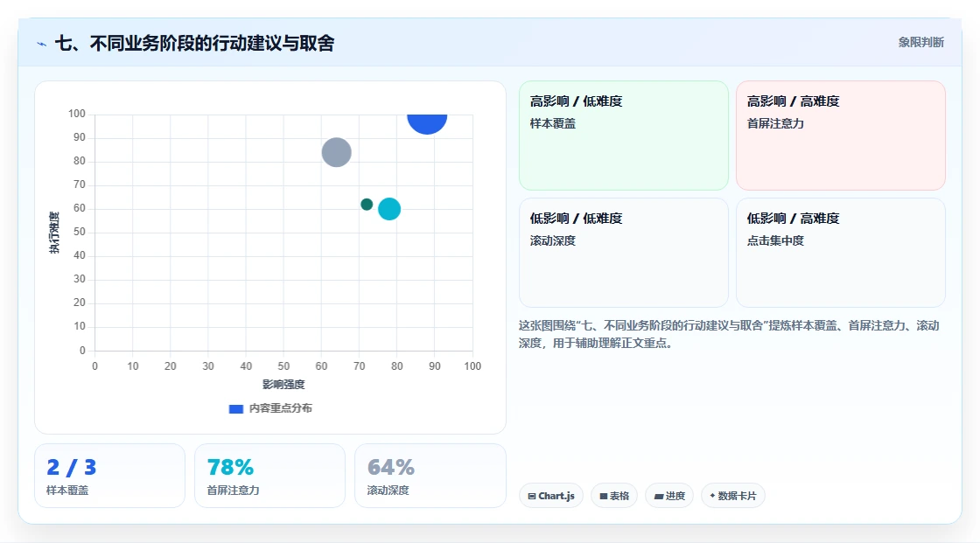
Task: Select the 2 / 3 样本覆盖 stat card
Action: click(x=110, y=476)
